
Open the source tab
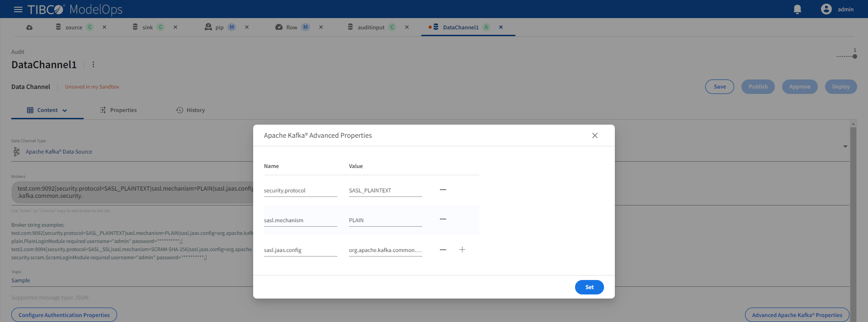74,28
